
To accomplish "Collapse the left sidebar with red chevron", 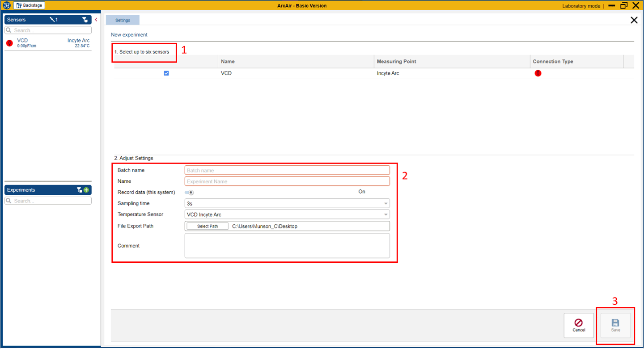I will point(96,20).
